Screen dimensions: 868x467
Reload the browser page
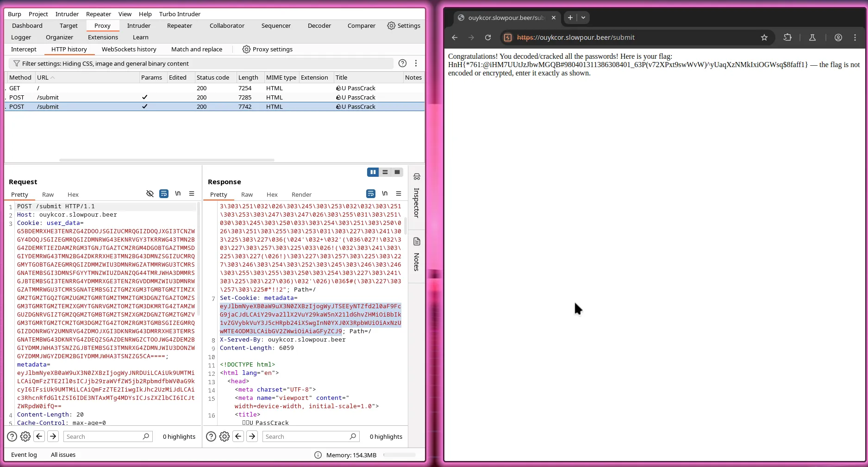(488, 37)
